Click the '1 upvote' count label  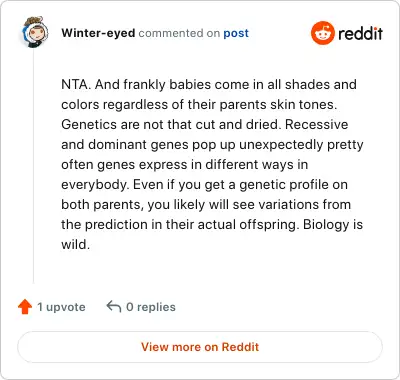pyautogui.click(x=61, y=307)
